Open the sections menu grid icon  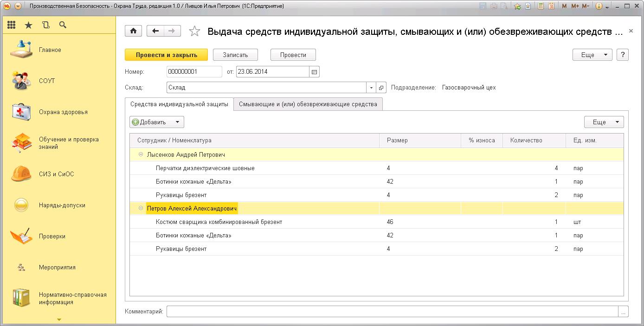pyautogui.click(x=12, y=25)
